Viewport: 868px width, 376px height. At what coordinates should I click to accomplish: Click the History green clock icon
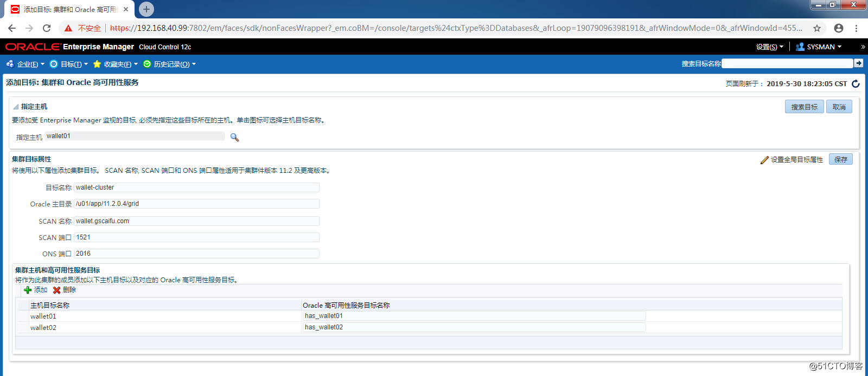tap(147, 64)
